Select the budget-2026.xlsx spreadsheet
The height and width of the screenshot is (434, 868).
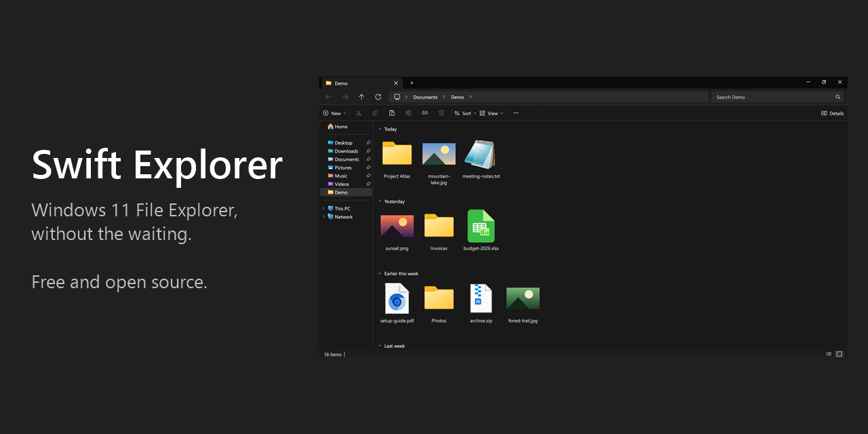click(x=481, y=231)
